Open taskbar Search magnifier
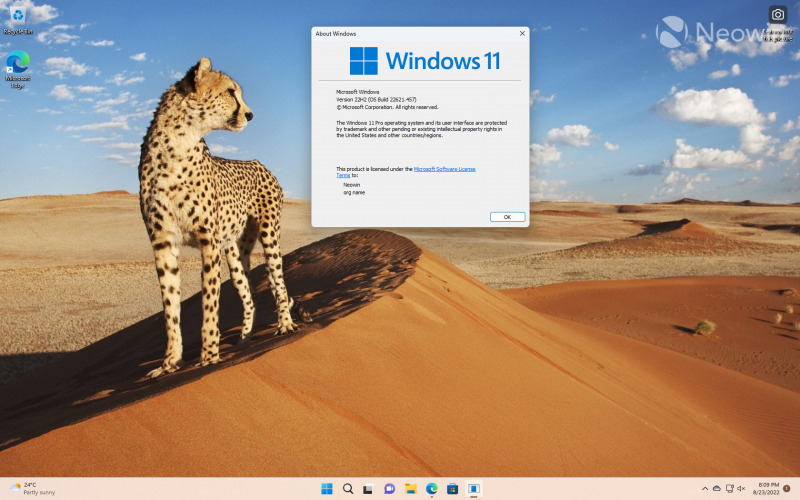 [x=348, y=489]
